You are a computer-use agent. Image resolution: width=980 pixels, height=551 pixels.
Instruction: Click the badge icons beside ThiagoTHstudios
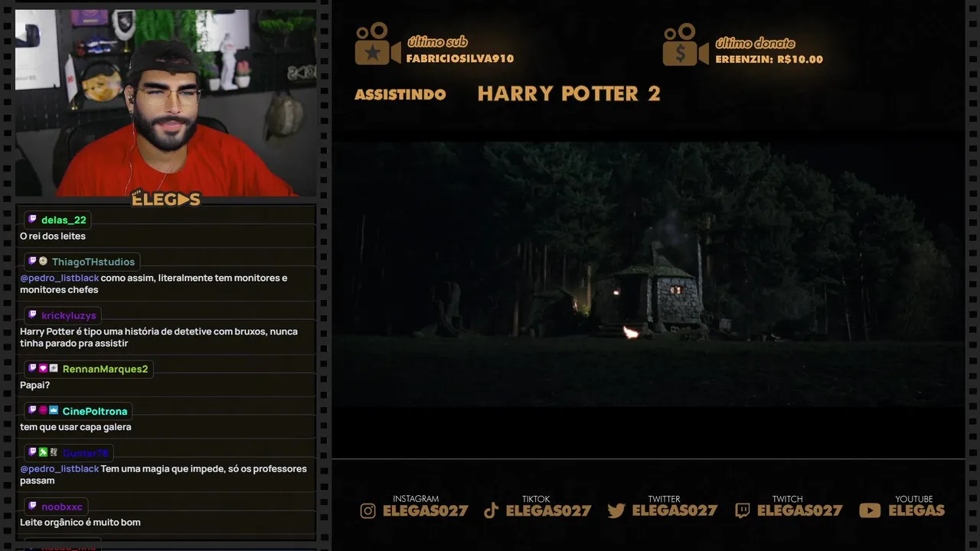tap(38, 261)
